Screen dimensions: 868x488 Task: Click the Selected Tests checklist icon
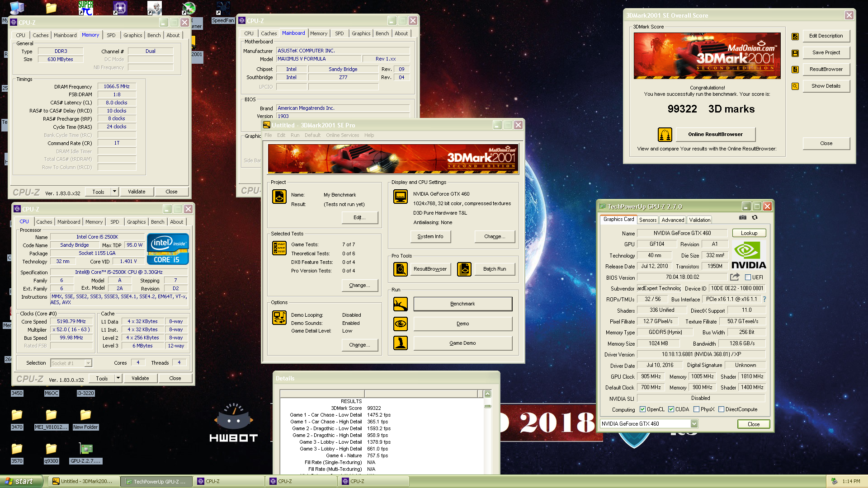click(x=279, y=248)
